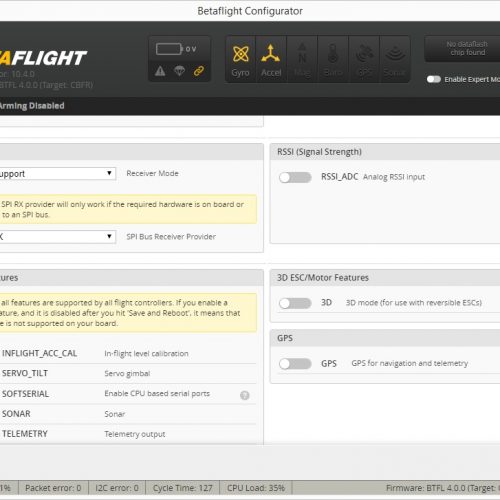Click the In-flight level calibration description
This screenshot has width=500, height=500.
click(146, 353)
